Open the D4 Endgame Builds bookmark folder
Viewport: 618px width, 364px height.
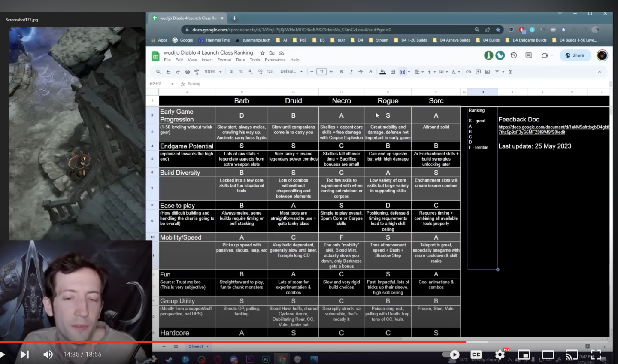[x=526, y=40]
